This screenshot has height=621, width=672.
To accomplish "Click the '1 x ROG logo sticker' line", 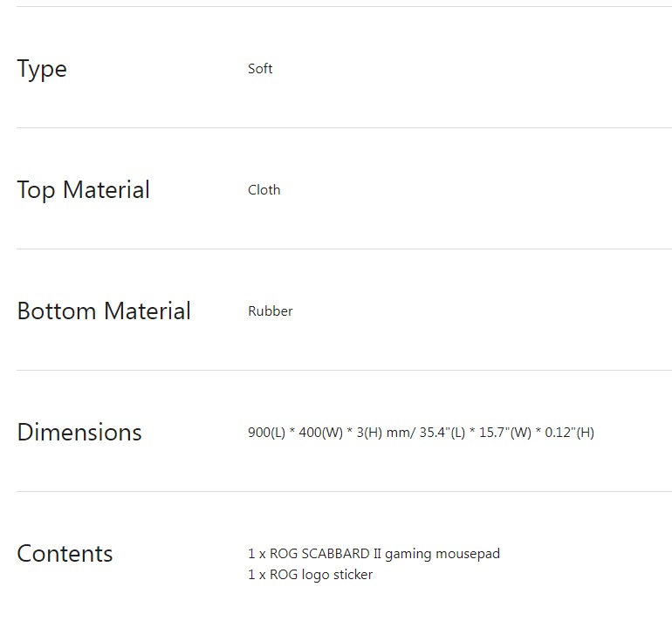I will click(310, 575).
